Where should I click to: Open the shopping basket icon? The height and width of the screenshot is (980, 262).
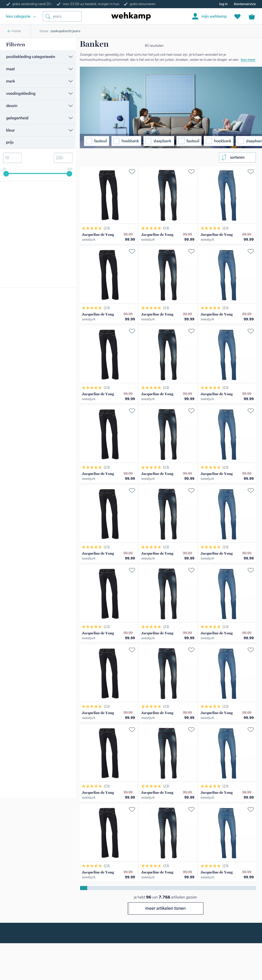[x=251, y=16]
